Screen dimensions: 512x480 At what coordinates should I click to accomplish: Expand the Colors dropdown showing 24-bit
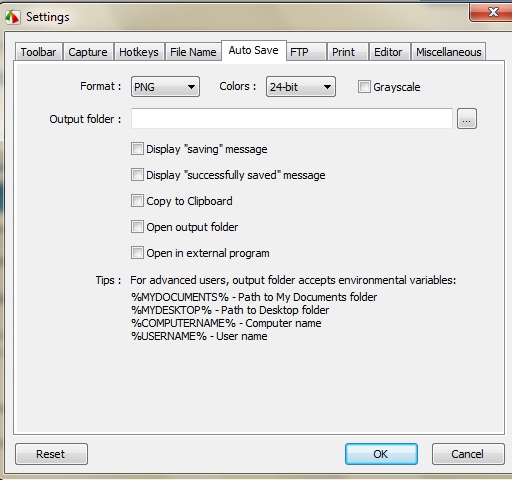click(301, 87)
